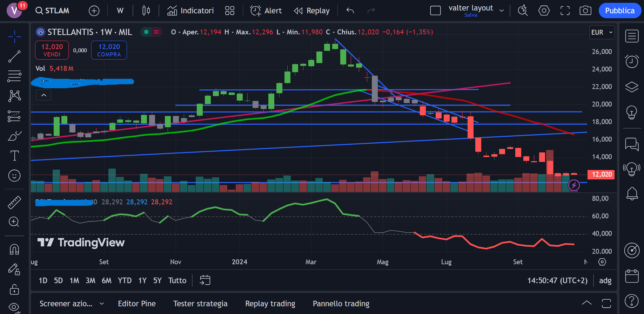Toggle lock all drawing tools
The height and width of the screenshot is (314, 644).
14,289
